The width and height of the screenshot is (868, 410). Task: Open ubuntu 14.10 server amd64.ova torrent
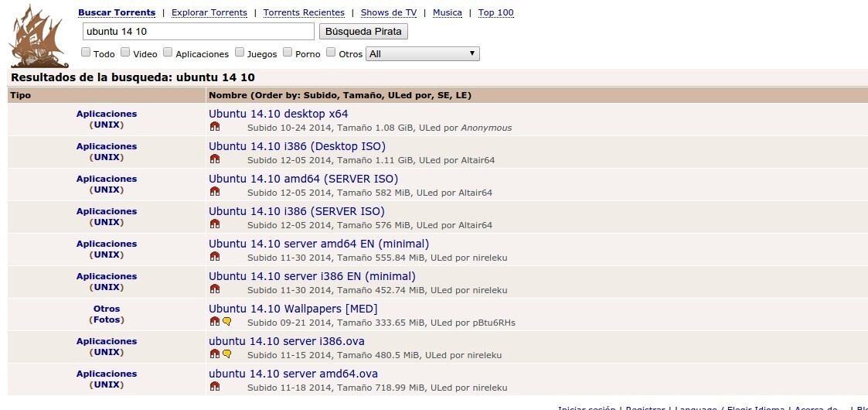[x=294, y=374]
